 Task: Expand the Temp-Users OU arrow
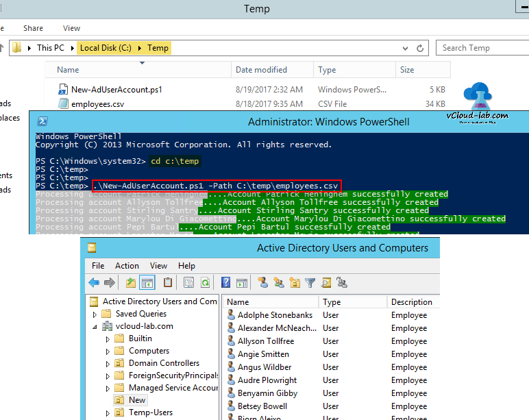(x=108, y=413)
